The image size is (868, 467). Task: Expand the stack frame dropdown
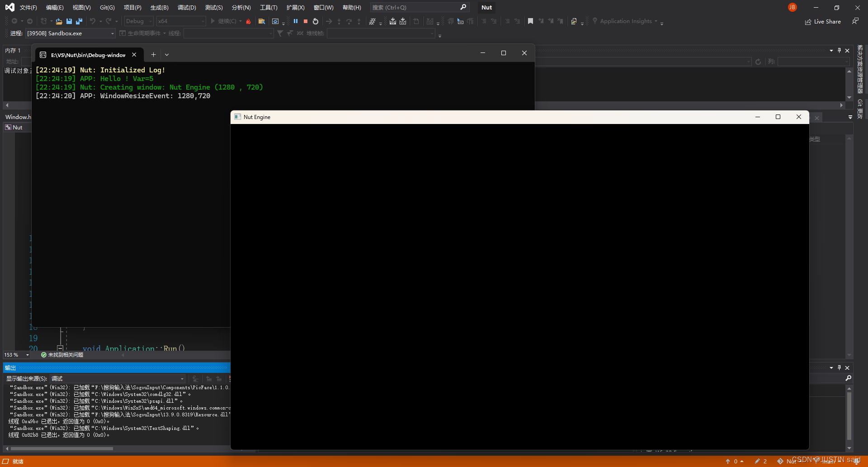coord(381,33)
